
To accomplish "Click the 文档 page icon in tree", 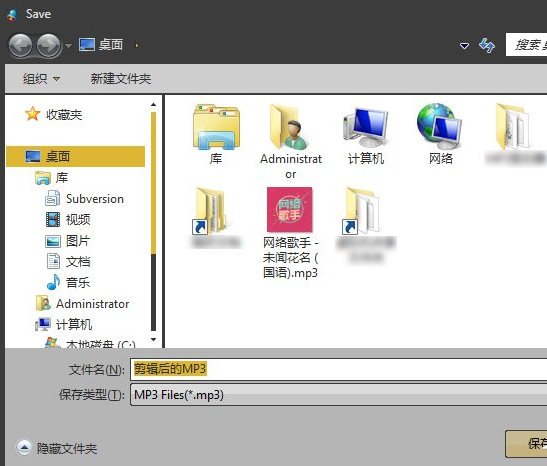I will (x=53, y=261).
